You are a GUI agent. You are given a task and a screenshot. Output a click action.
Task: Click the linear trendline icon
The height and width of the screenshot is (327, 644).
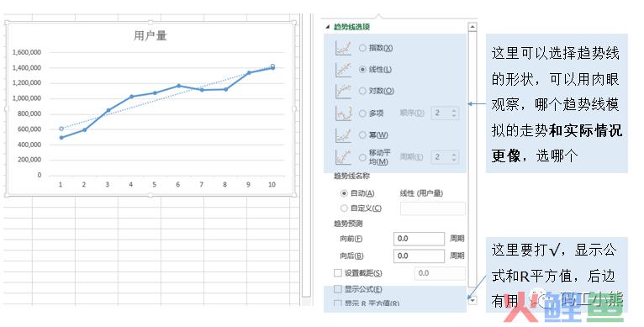343,70
